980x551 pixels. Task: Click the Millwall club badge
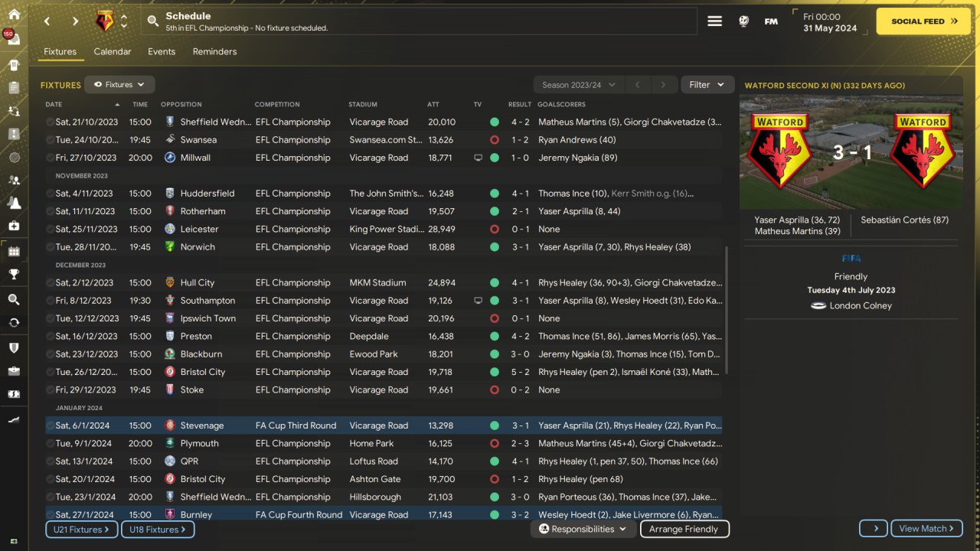pos(170,158)
